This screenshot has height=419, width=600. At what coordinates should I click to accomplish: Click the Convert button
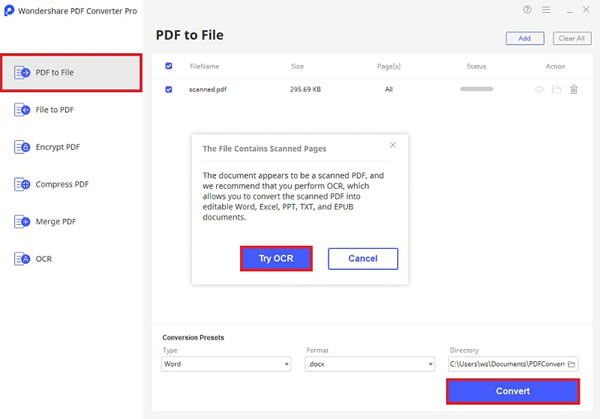coord(513,391)
